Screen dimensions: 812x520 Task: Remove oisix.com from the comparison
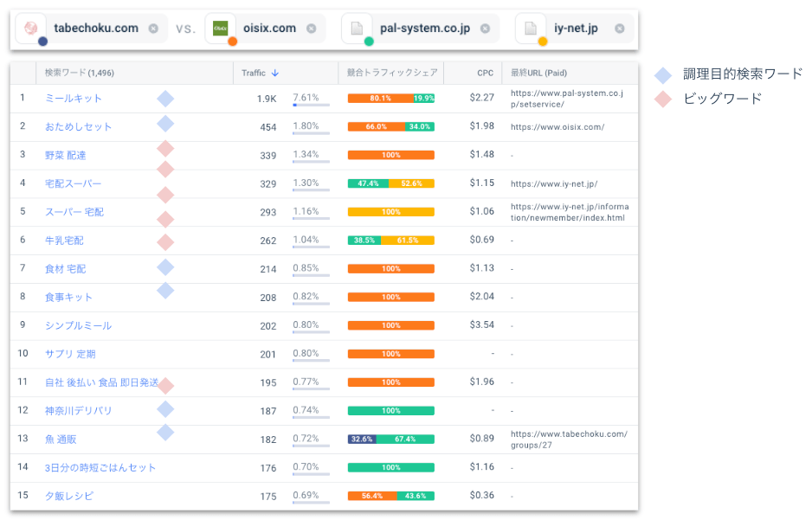pyautogui.click(x=311, y=29)
